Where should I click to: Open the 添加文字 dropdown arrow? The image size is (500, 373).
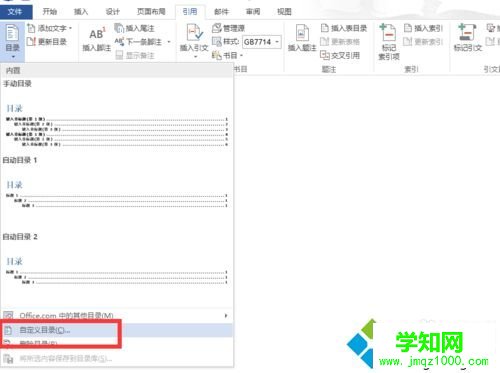(70, 28)
